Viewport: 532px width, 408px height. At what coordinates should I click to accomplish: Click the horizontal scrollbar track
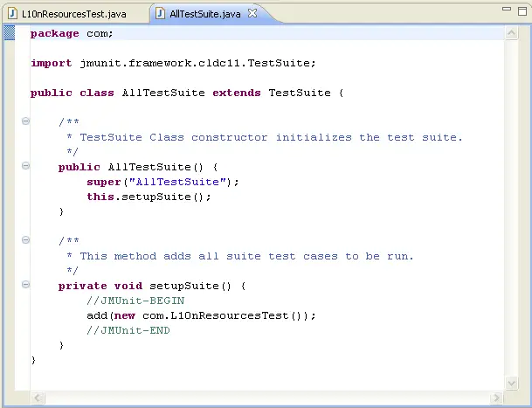pos(262,398)
